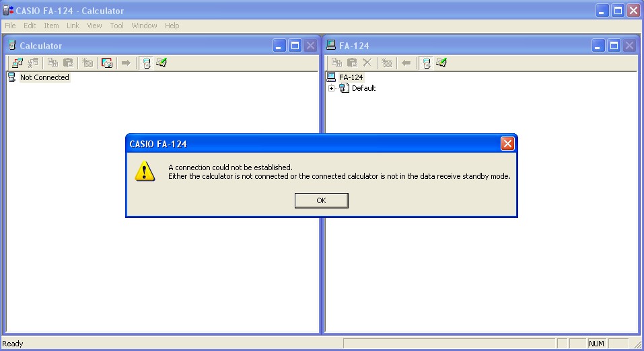Select the FA-124 root tree item
The image size is (644, 351).
[x=351, y=77]
